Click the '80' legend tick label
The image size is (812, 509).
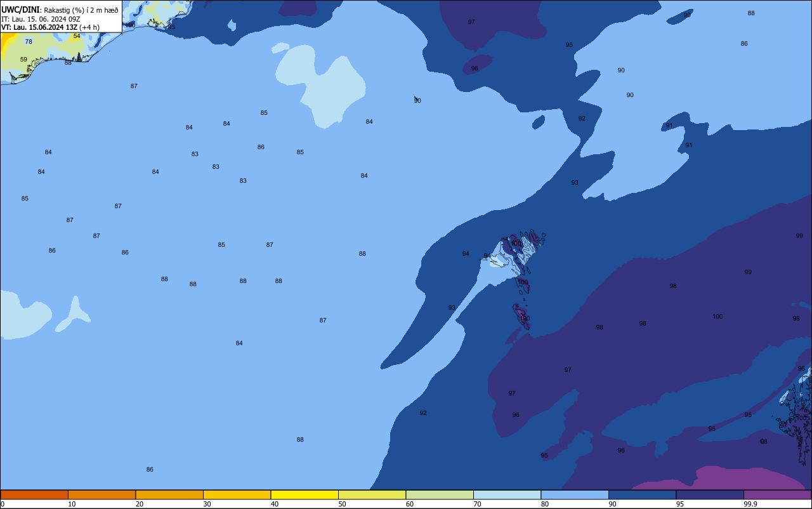[545, 504]
